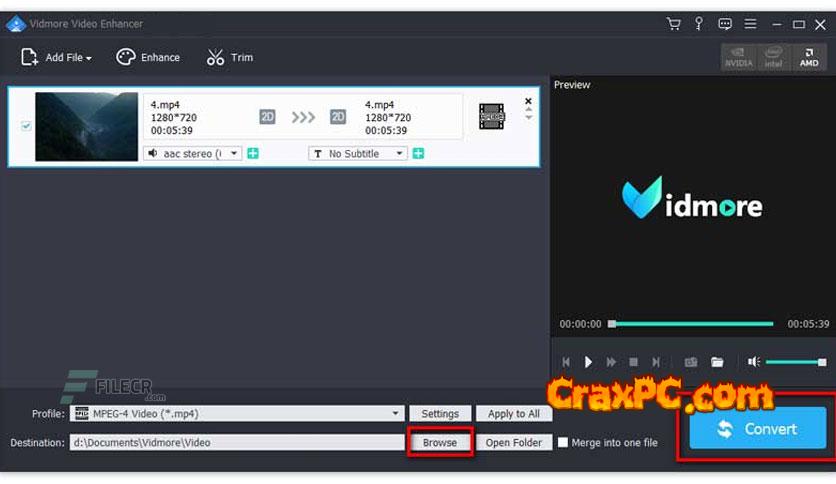Image resolution: width=836 pixels, height=484 pixels.
Task: Toggle NVIDIA hardware acceleration
Action: pos(738,57)
